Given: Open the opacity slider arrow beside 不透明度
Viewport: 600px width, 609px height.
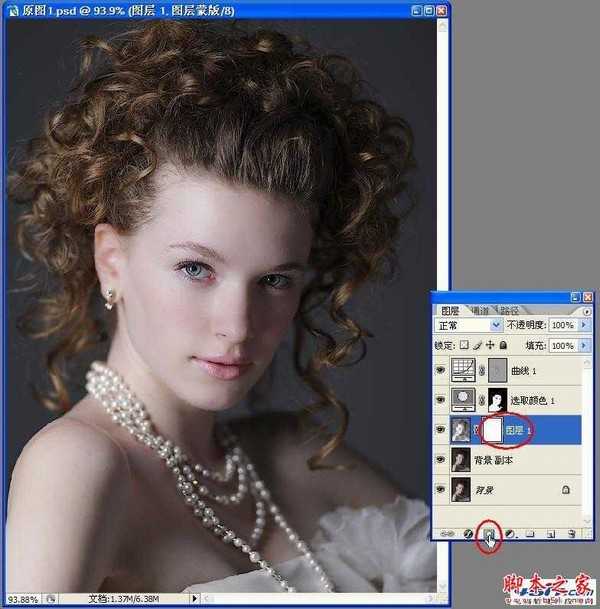Looking at the screenshot, I should [x=584, y=325].
